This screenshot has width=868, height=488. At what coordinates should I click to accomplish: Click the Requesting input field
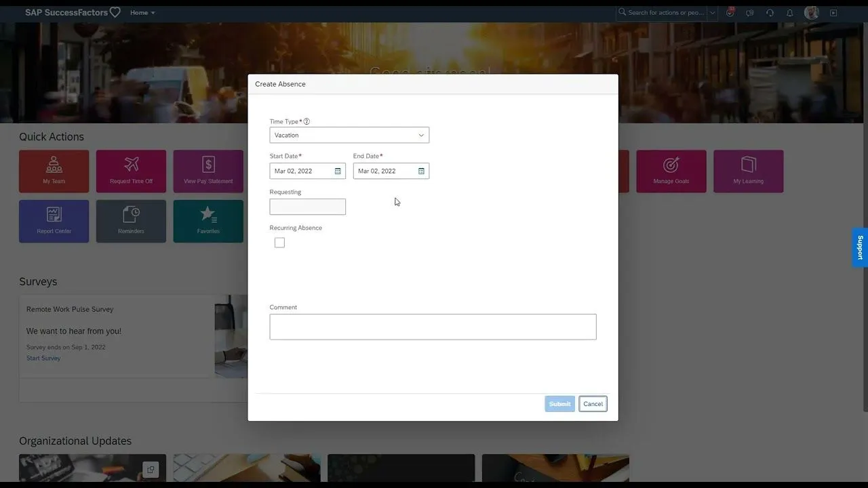(x=307, y=207)
